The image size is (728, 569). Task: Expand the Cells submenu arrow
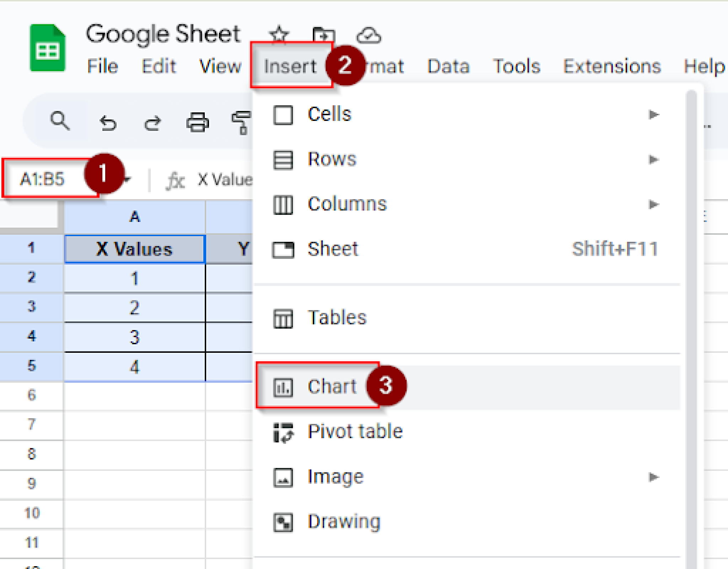(x=653, y=115)
